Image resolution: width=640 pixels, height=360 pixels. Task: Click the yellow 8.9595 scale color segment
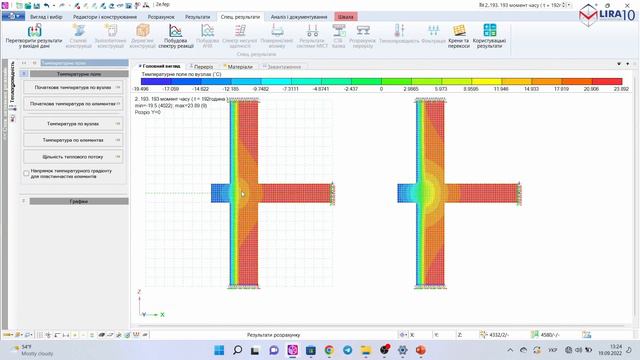[x=486, y=81]
